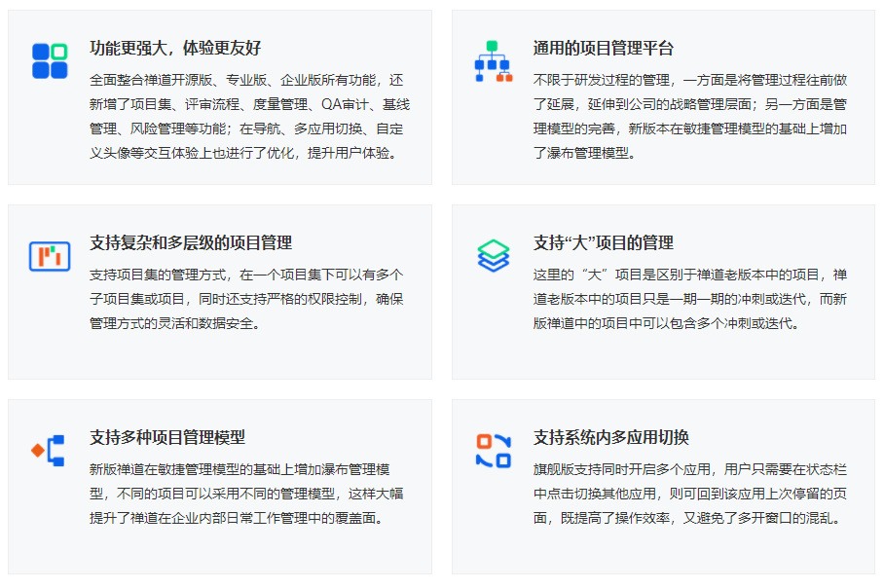
Task: Click the 支持多种项目管理模型 heading
Action: click(167, 437)
